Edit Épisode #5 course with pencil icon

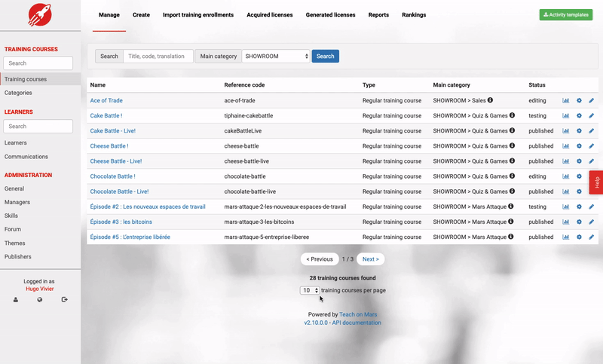(x=591, y=237)
